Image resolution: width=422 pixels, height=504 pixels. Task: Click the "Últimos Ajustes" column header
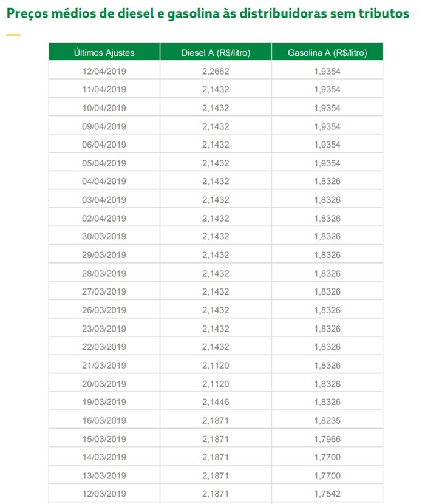pos(104,53)
